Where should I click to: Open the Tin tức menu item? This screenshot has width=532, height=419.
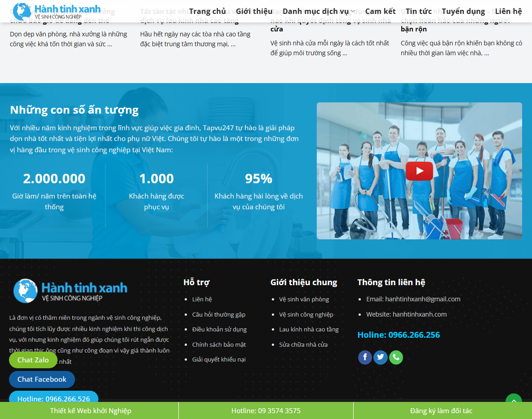(418, 11)
